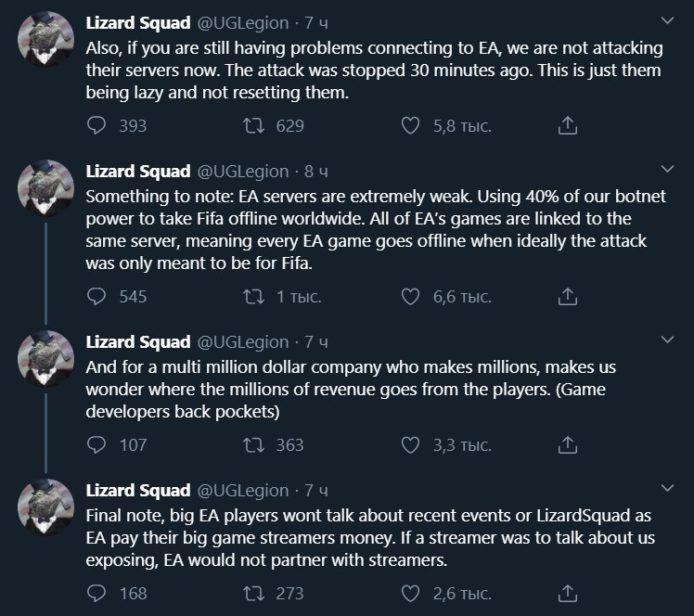
Task: Like the tweet with 5,8 тыс. likes
Action: click(x=410, y=125)
